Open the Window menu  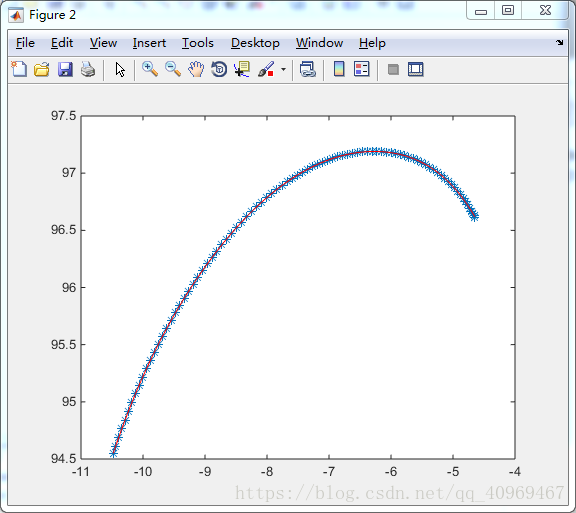click(x=319, y=43)
